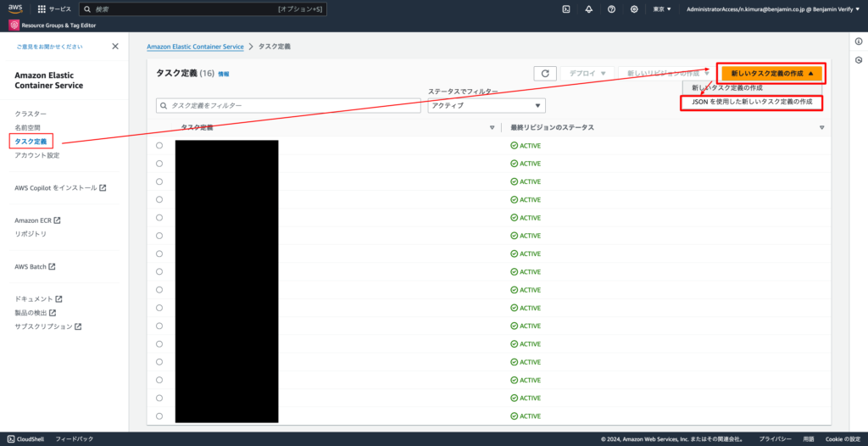Collapse the orange 新しいタスク定義の作成 dropdown

point(771,73)
